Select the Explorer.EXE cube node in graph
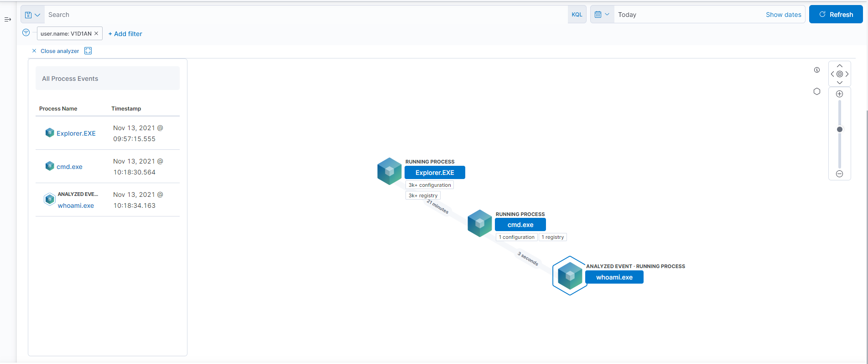 click(390, 171)
